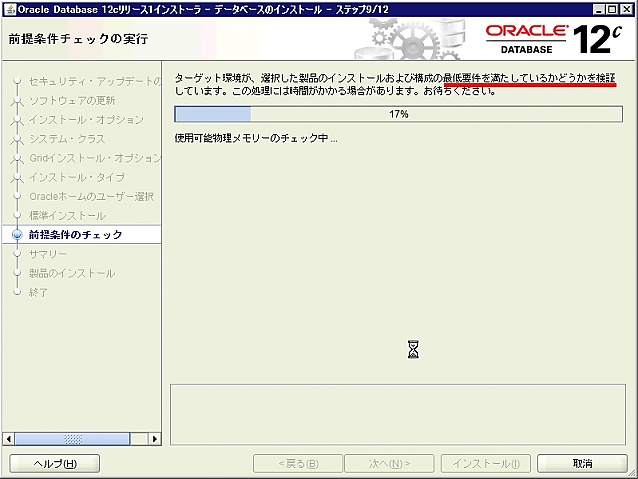
Task: Click the disabled 戻る(B) back button
Action: click(x=298, y=463)
